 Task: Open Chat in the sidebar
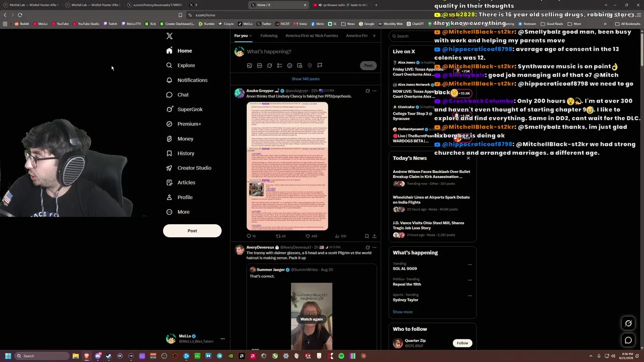click(178, 95)
